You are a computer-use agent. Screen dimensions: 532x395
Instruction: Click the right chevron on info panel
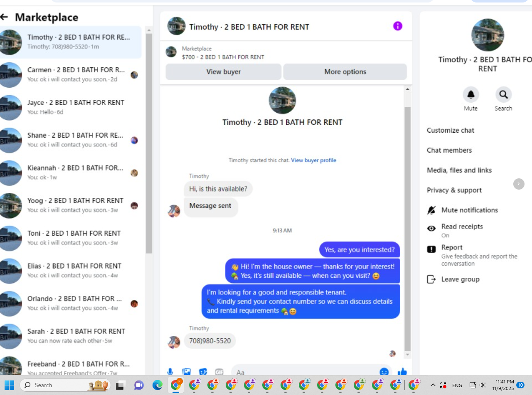519,184
